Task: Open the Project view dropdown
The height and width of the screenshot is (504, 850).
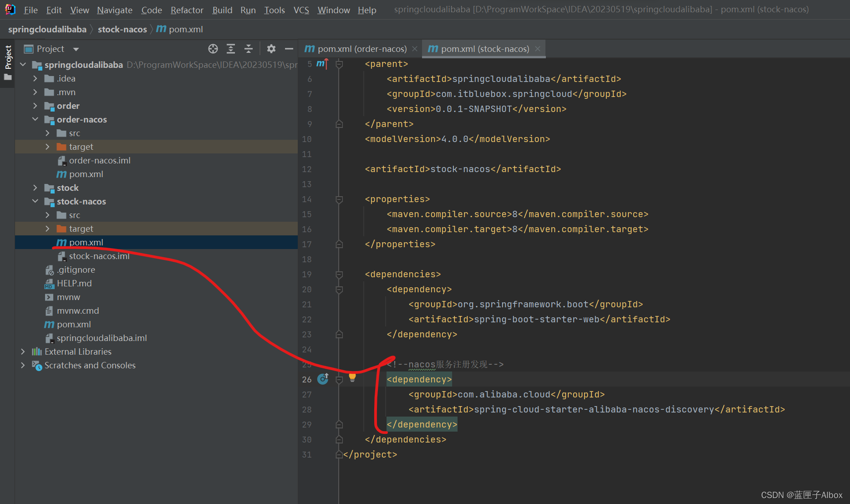Action: coord(76,49)
